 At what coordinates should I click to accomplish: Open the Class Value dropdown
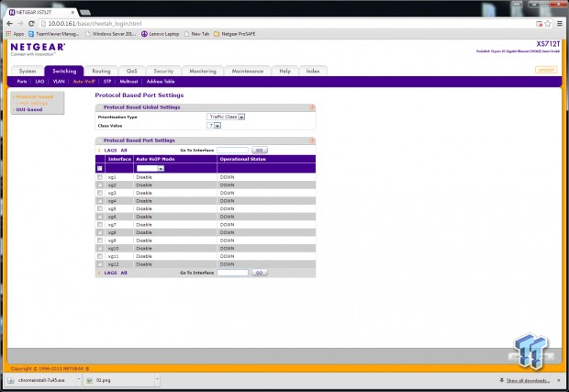[214, 126]
